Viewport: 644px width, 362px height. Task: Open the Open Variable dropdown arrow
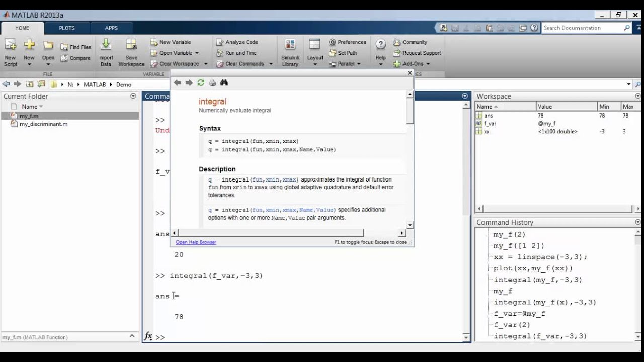[197, 53]
